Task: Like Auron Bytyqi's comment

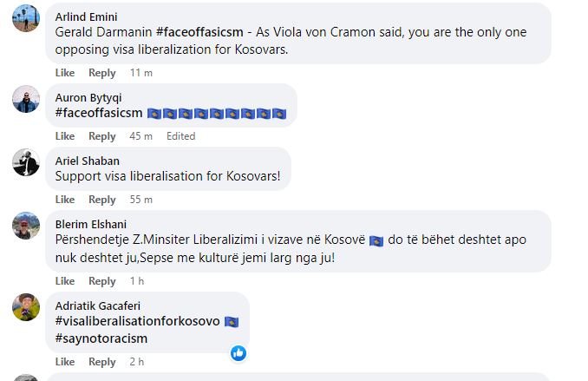Action: pos(65,136)
